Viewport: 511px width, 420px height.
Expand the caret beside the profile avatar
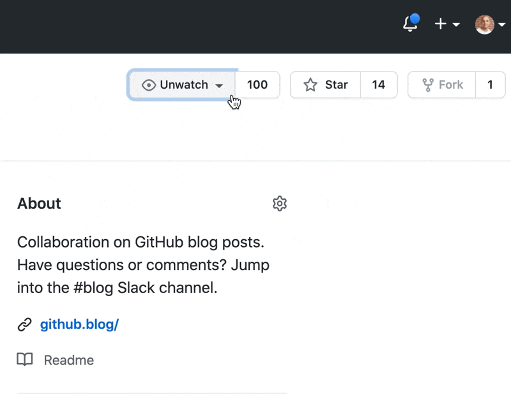(502, 24)
